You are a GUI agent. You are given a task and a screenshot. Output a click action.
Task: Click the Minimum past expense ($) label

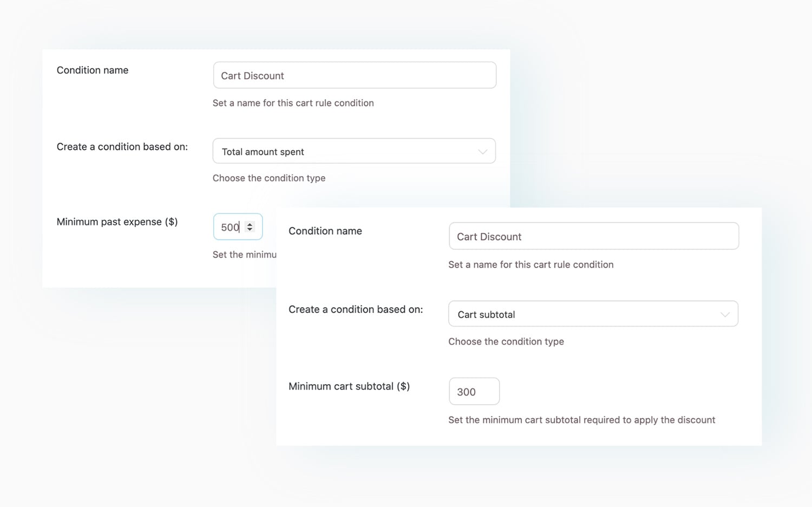[x=117, y=222]
